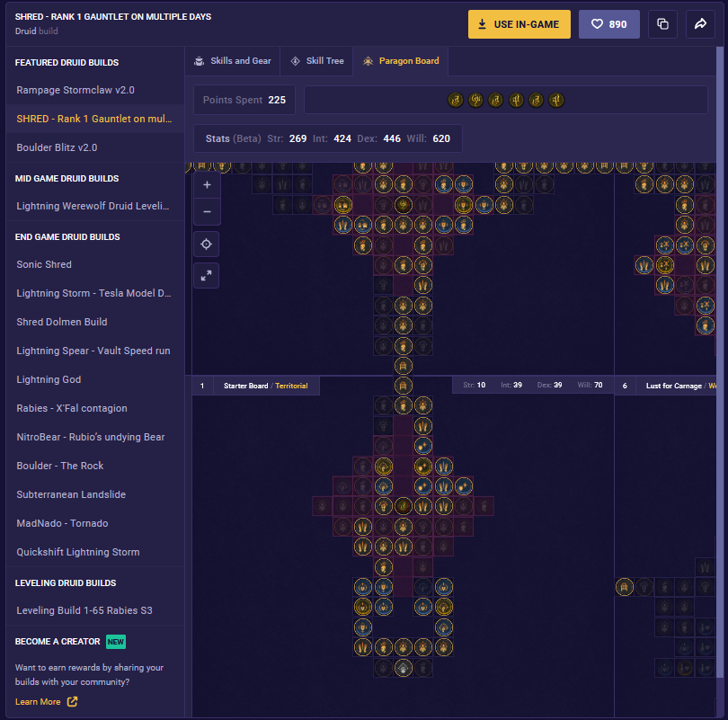Expand paragon board to fullscreen
Screen dimensions: 728x720
(x=207, y=276)
